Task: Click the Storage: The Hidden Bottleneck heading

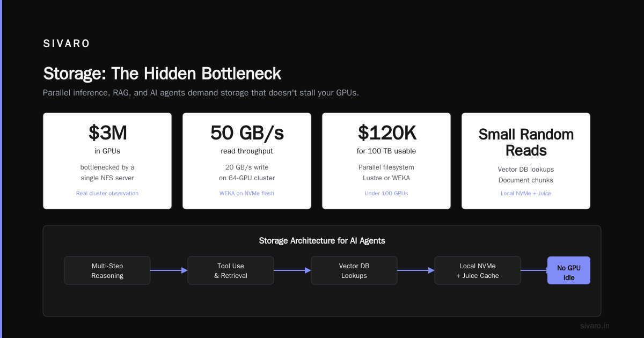Action: (162, 74)
